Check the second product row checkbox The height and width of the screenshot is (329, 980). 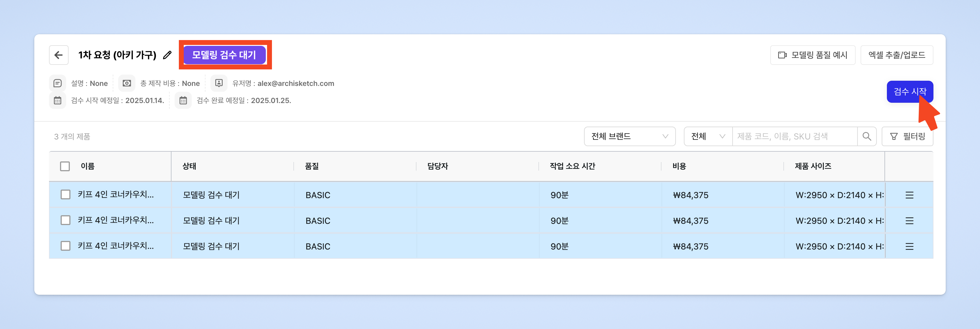pyautogui.click(x=66, y=220)
